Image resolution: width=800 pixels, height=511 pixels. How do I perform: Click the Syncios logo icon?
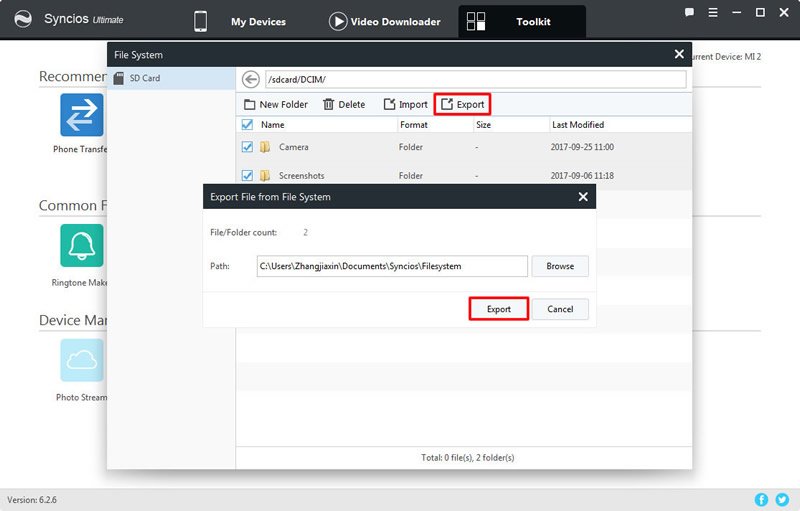23,19
